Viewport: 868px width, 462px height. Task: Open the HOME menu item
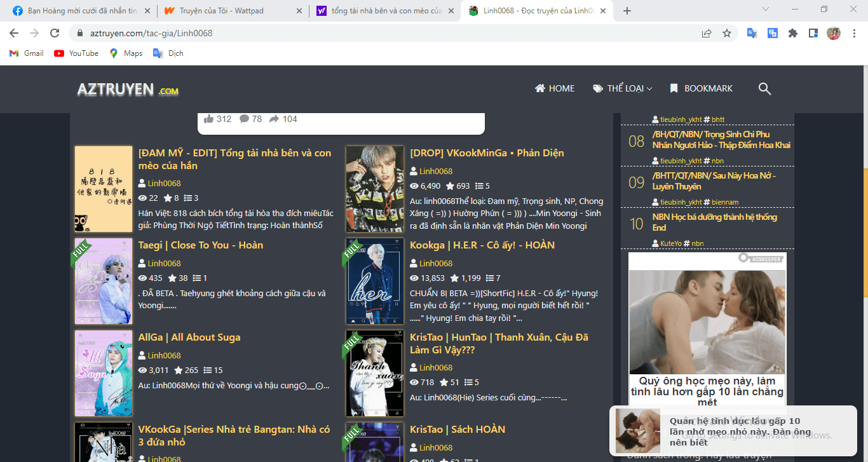click(x=555, y=89)
